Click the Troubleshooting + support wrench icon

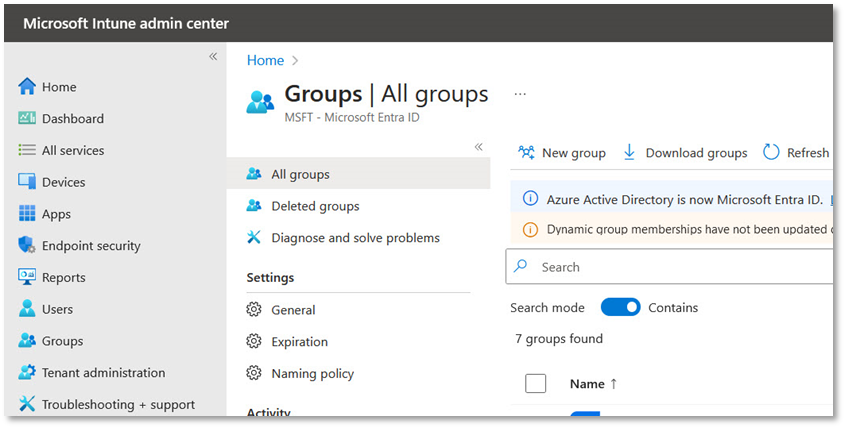pos(27,404)
